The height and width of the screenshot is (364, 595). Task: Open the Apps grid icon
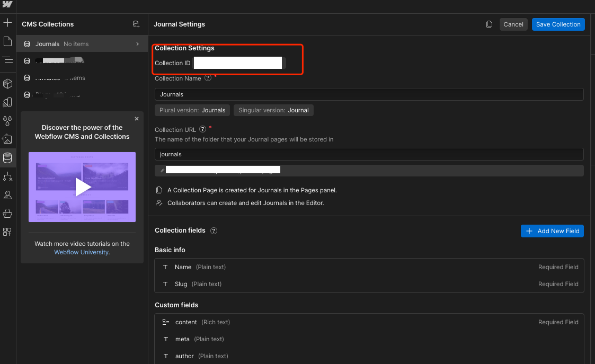[x=7, y=232]
